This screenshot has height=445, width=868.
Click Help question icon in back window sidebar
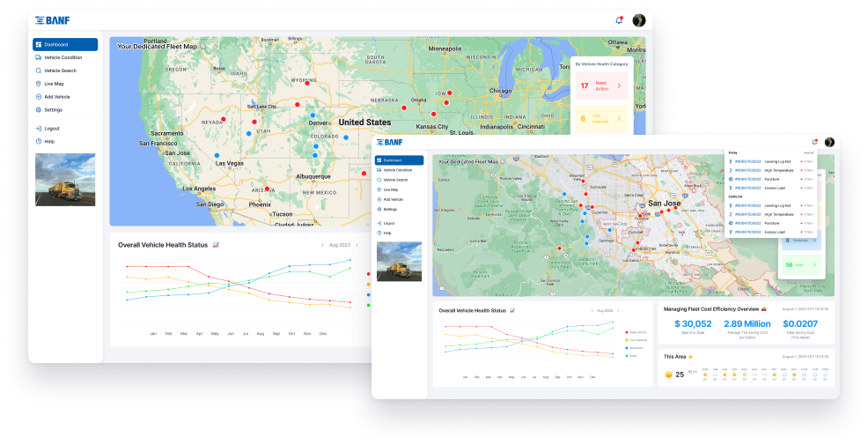(x=38, y=141)
